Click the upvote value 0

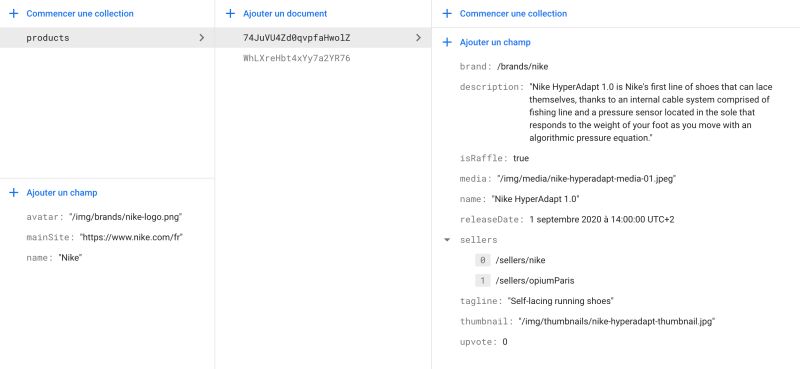pos(505,342)
